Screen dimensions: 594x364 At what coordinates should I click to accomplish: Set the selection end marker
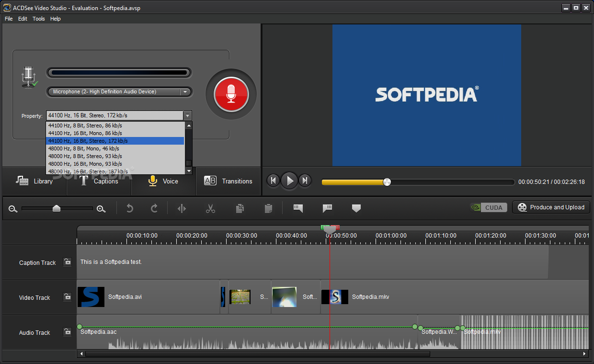tap(328, 208)
